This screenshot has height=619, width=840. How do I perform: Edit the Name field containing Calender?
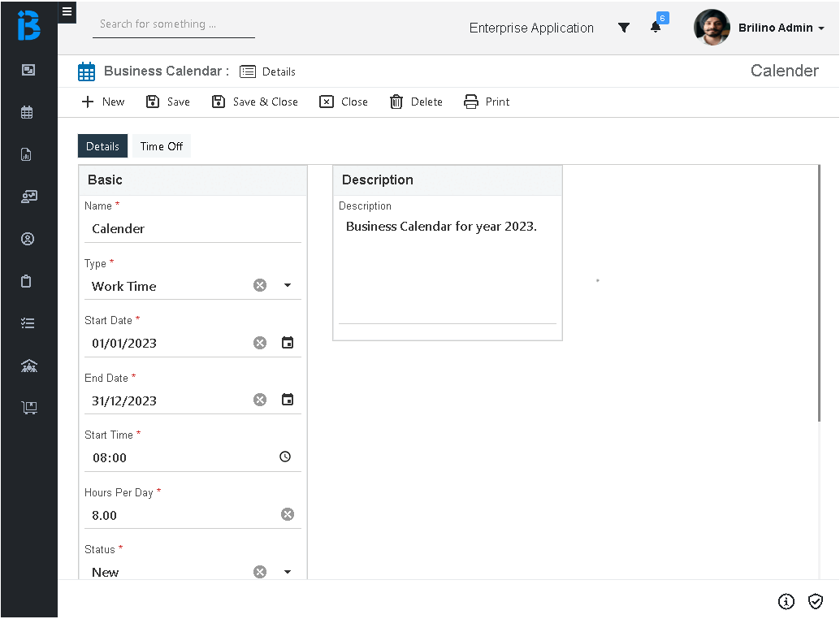tap(193, 229)
